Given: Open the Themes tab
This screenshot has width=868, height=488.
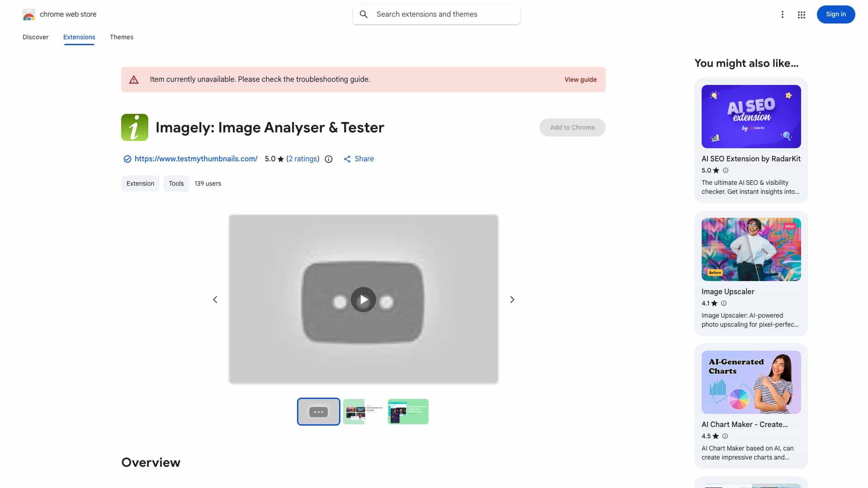Looking at the screenshot, I should [122, 37].
